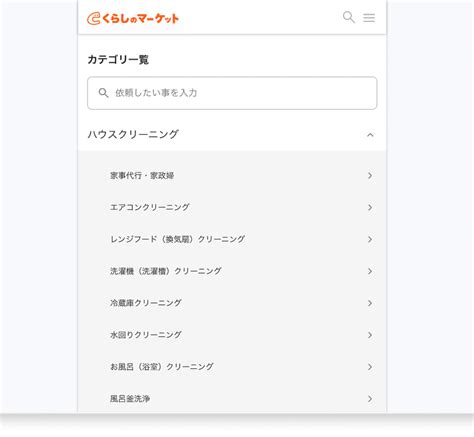The image size is (474, 437).
Task: Click arrow beside 洗濯機（洗濯槽）クリーニング
Action: click(370, 271)
